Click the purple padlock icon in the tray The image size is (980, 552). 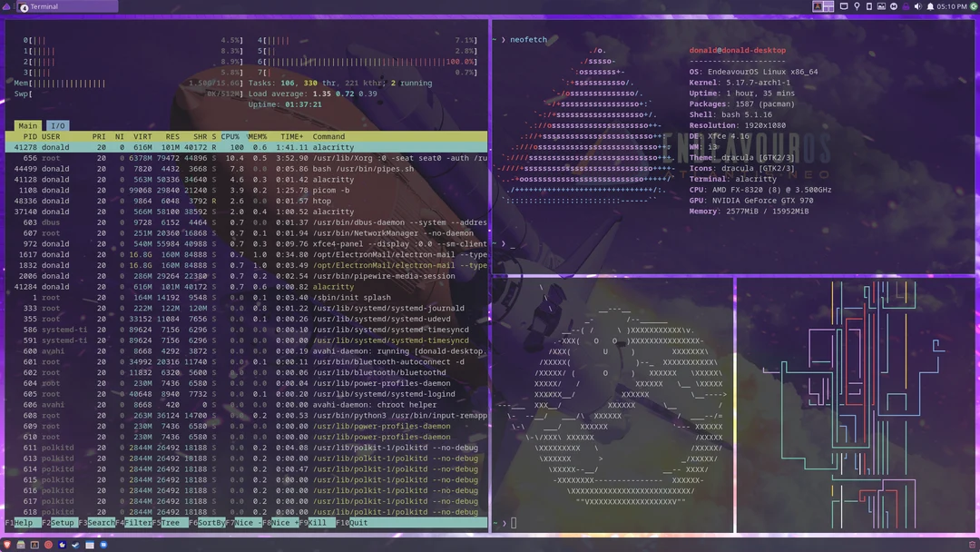[x=906, y=6]
